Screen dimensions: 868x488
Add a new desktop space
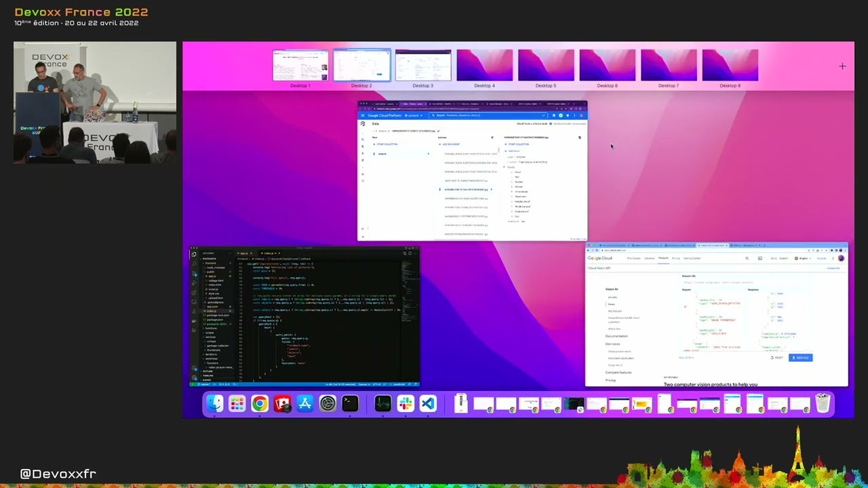click(842, 66)
